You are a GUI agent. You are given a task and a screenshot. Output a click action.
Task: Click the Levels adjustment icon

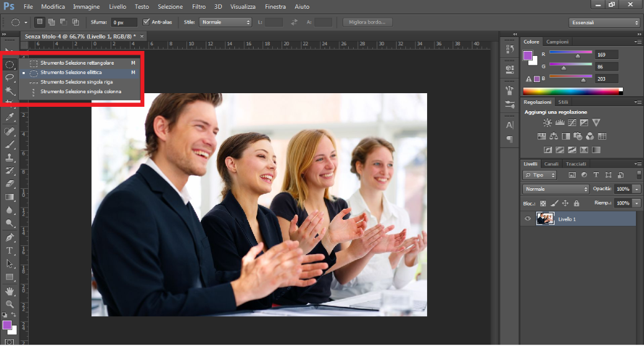click(x=559, y=122)
